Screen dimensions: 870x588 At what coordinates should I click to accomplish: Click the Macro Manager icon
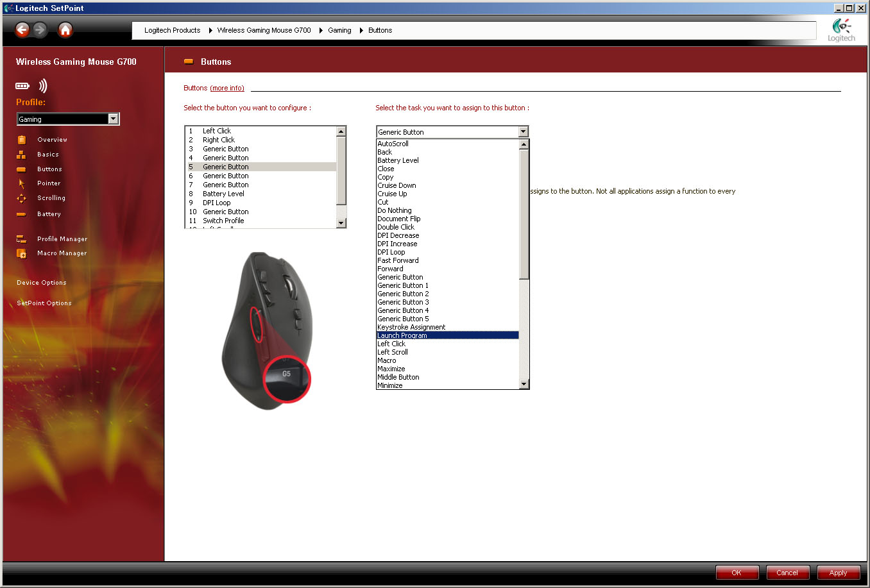click(21, 253)
